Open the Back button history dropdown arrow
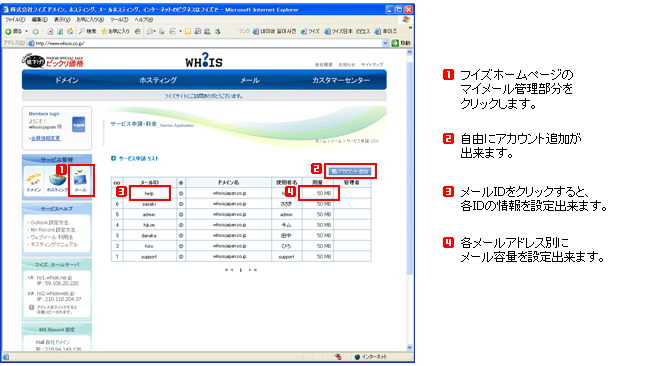Screen dimensions: 646x366 tap(27, 31)
